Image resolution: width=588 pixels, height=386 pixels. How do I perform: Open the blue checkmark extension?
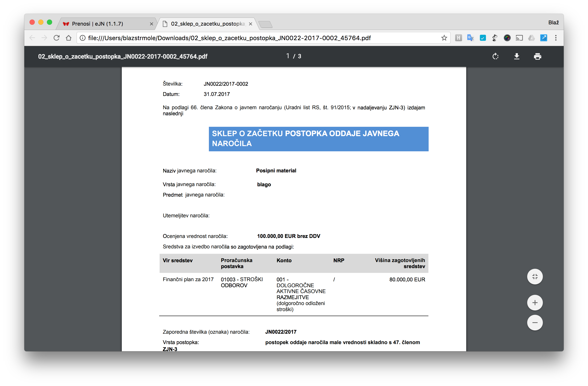(x=482, y=38)
